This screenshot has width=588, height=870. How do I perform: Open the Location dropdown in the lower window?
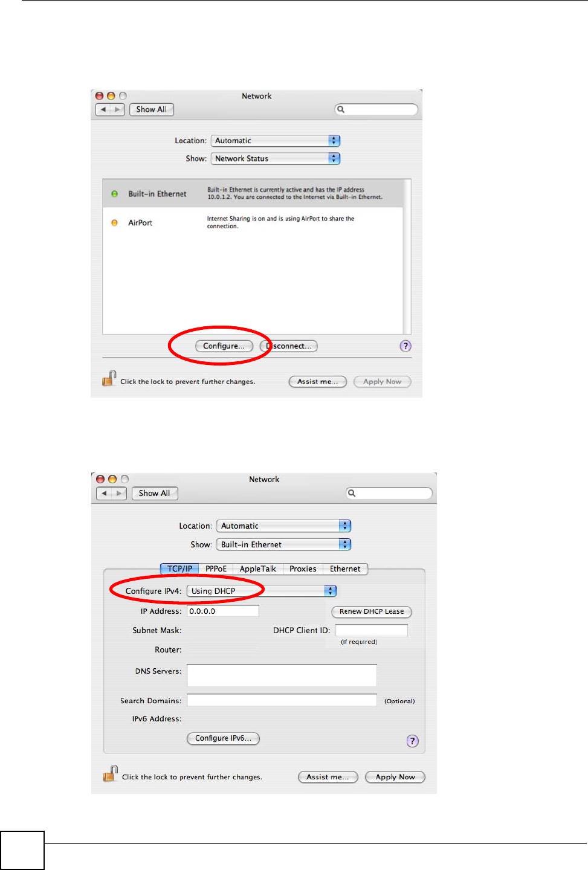(283, 526)
